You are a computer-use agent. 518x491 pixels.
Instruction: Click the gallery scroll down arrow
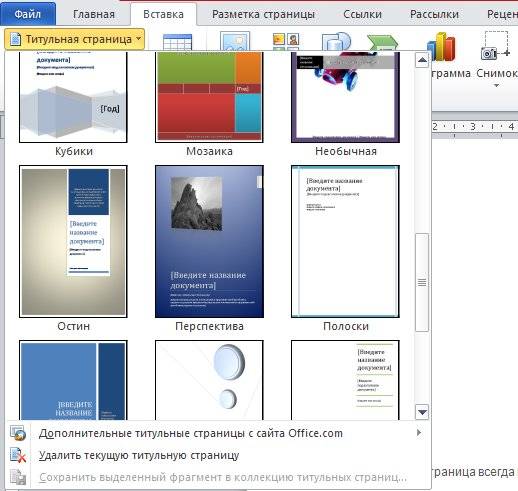(x=422, y=412)
